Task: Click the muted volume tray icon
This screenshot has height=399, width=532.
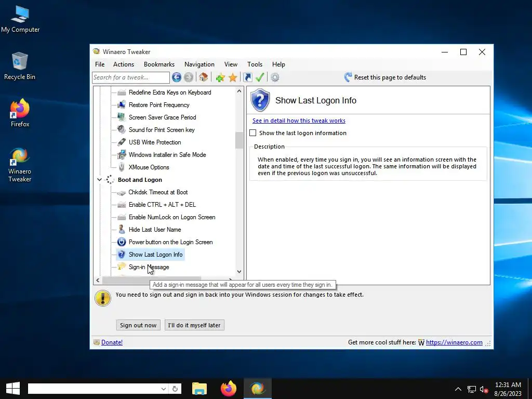Action: point(484,389)
